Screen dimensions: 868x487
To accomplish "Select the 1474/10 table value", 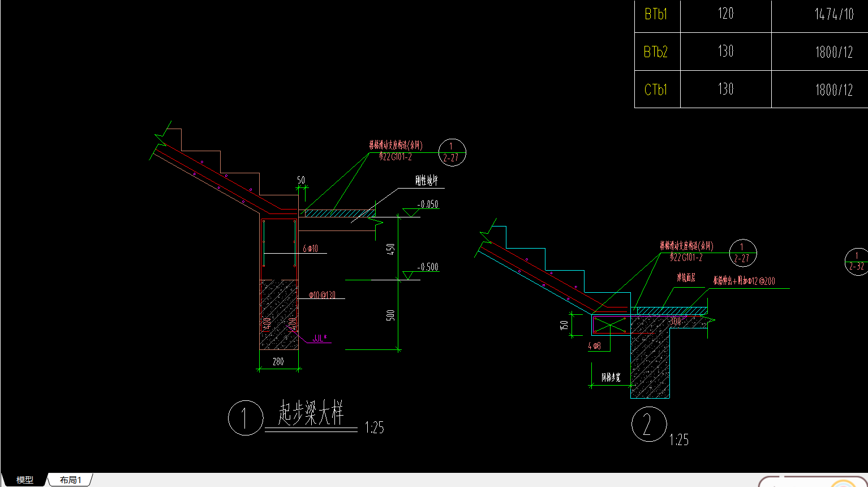I will coord(834,15).
